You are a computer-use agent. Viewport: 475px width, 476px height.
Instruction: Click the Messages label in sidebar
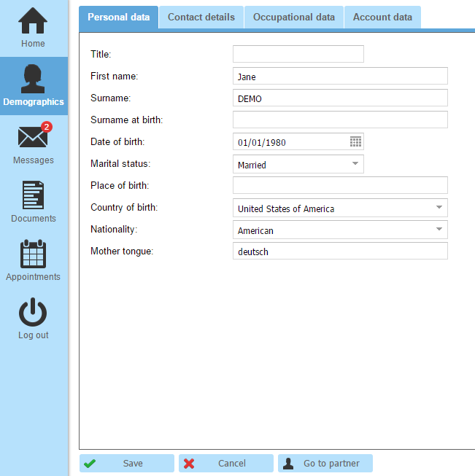[x=33, y=160]
